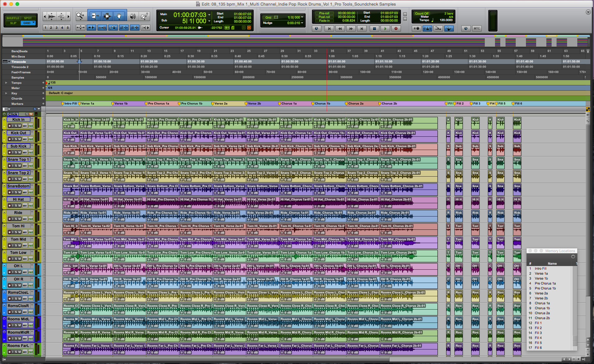
Task: Stop playback with the Stop button
Action: pos(374,28)
